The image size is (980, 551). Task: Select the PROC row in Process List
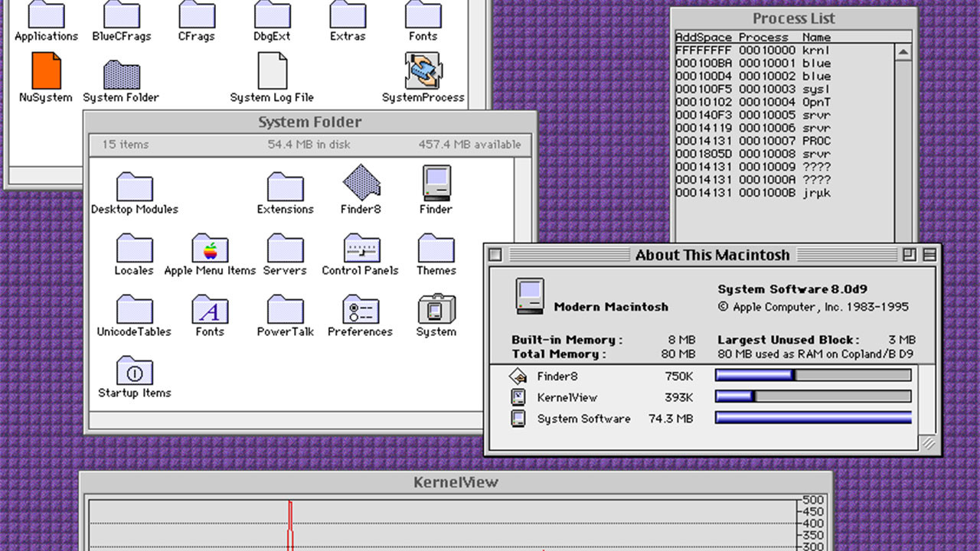[784, 142]
